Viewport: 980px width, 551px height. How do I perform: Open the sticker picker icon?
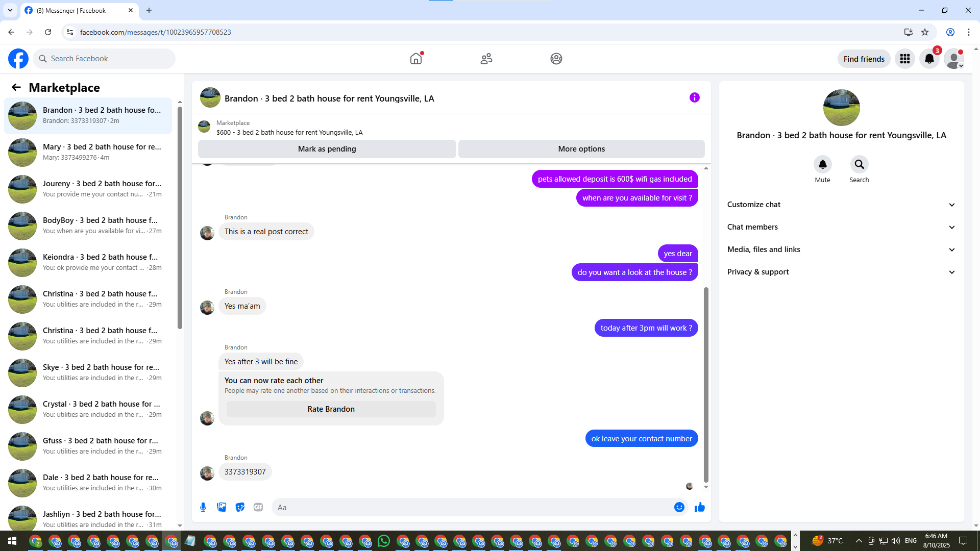tap(240, 507)
